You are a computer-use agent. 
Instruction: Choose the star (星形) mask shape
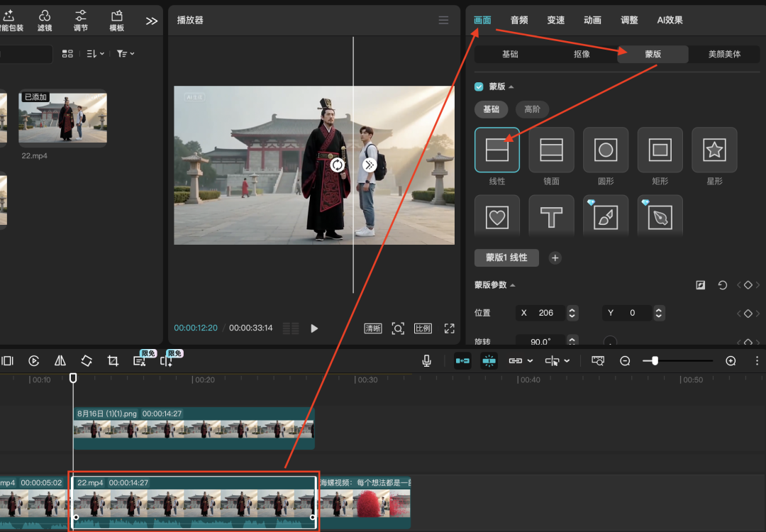pyautogui.click(x=714, y=150)
